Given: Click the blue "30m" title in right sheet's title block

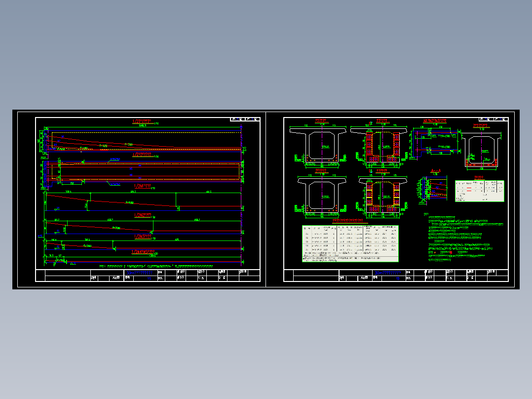Looking at the screenshot, I should pyautogui.click(x=387, y=273).
